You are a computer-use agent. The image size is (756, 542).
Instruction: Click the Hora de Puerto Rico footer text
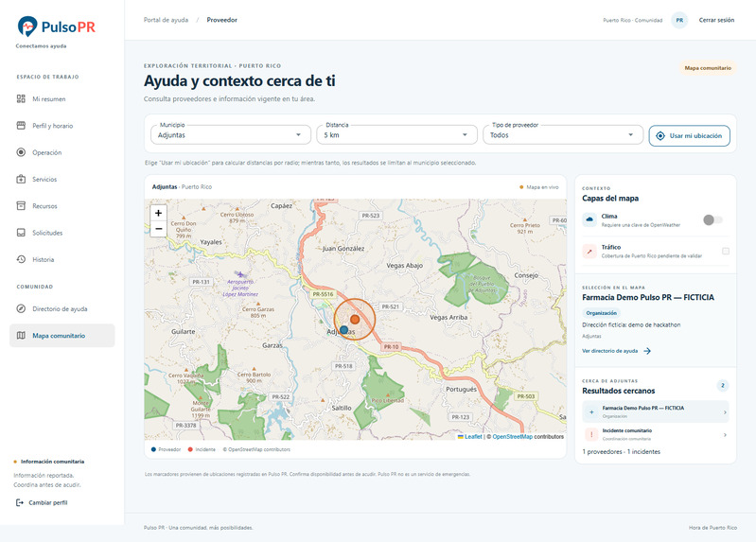pyautogui.click(x=712, y=528)
